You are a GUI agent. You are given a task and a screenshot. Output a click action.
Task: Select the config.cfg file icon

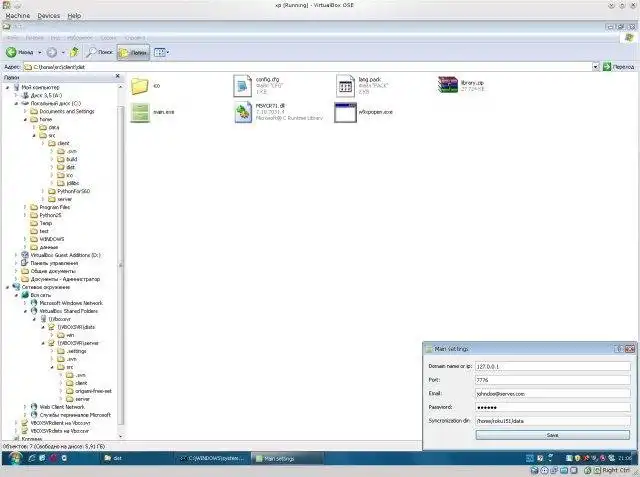242,86
